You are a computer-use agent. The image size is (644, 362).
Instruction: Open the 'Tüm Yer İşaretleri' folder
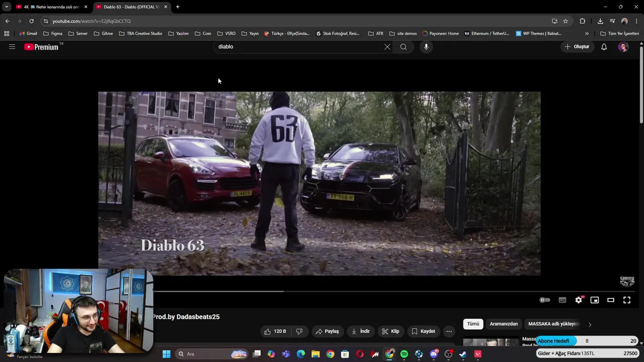(619, 34)
